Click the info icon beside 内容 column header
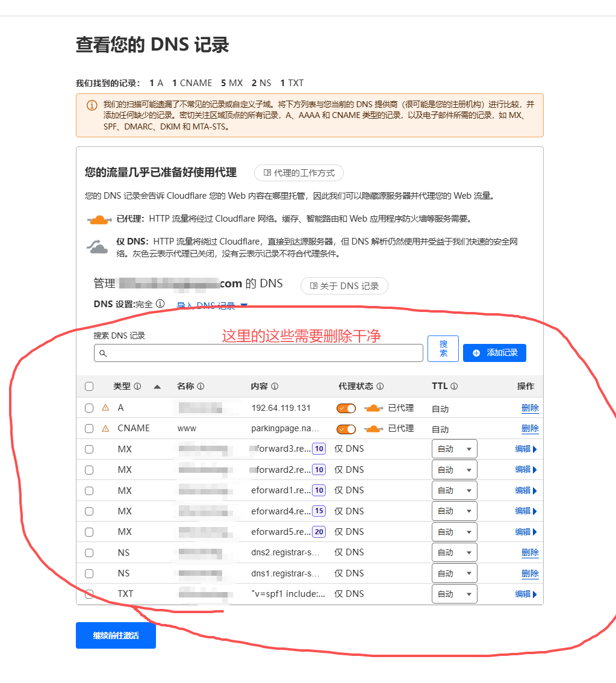This screenshot has width=616, height=683. tap(275, 386)
